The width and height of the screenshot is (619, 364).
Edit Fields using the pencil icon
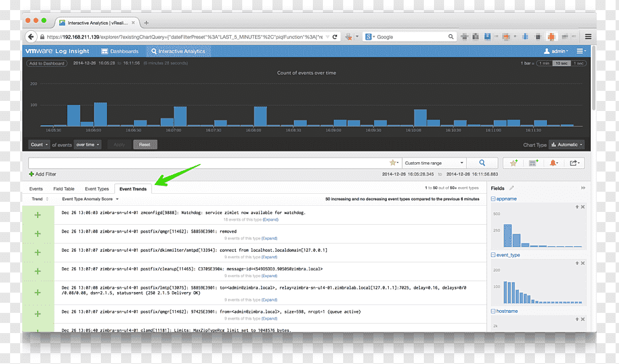(x=511, y=188)
